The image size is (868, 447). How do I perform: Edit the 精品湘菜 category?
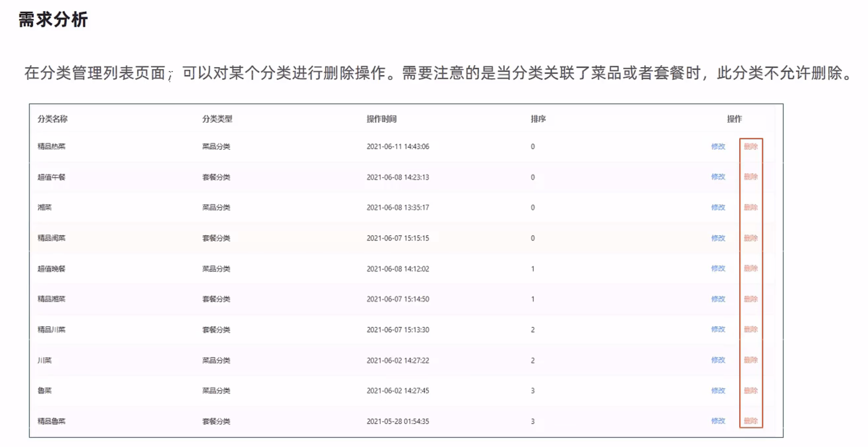718,299
